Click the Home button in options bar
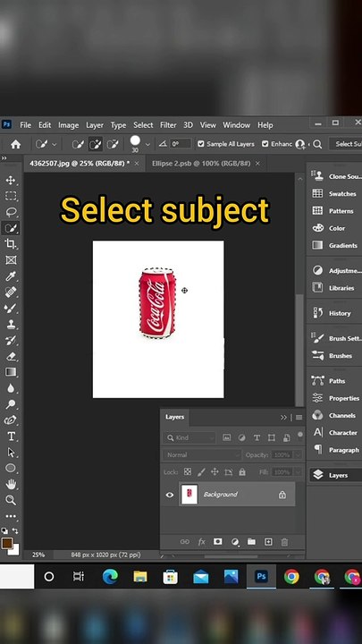 point(15,144)
